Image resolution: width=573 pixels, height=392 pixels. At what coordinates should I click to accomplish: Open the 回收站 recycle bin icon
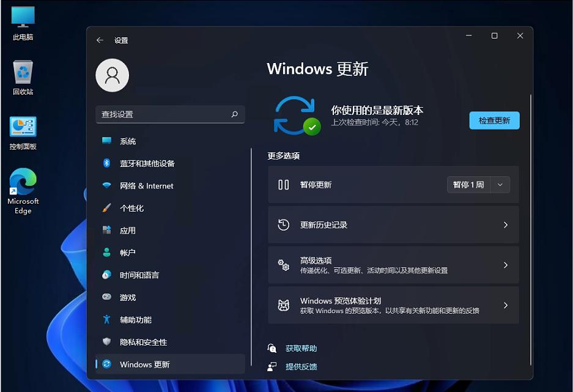coord(23,78)
